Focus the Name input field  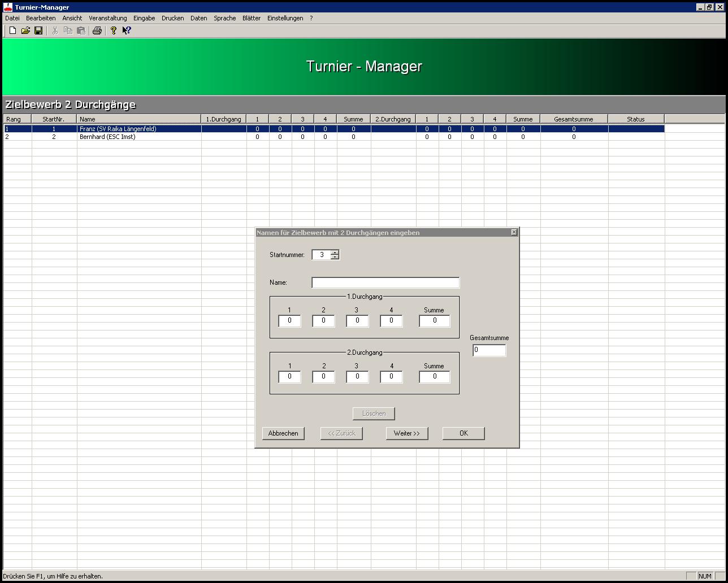(385, 282)
